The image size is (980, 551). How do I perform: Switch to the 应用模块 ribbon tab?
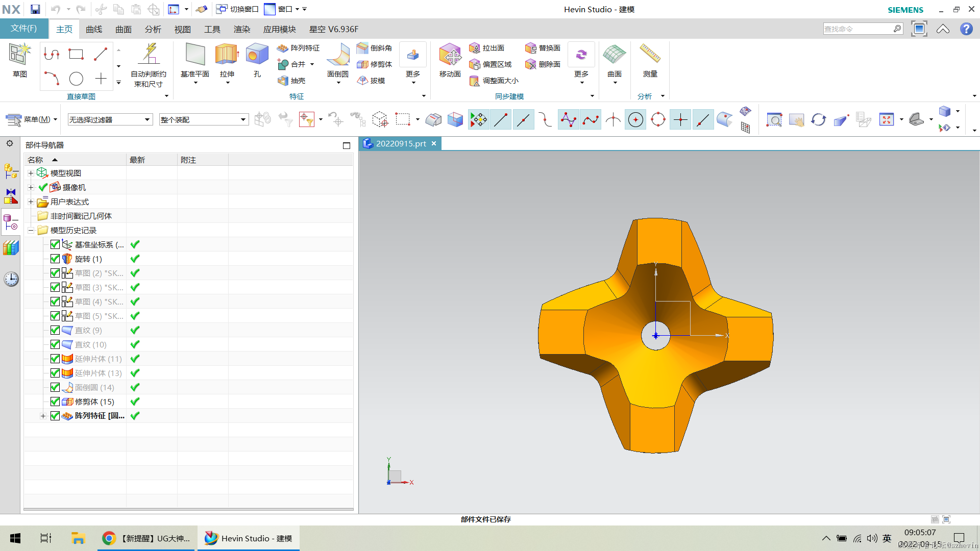[x=280, y=29]
